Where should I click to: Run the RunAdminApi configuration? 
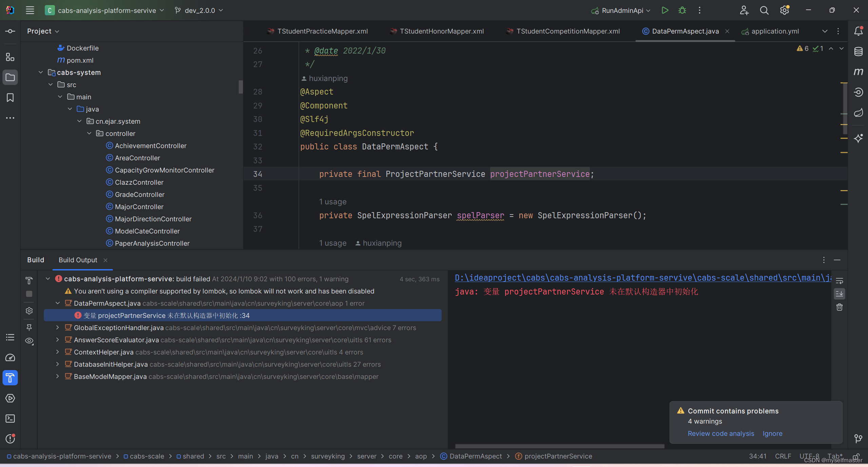[x=665, y=10]
